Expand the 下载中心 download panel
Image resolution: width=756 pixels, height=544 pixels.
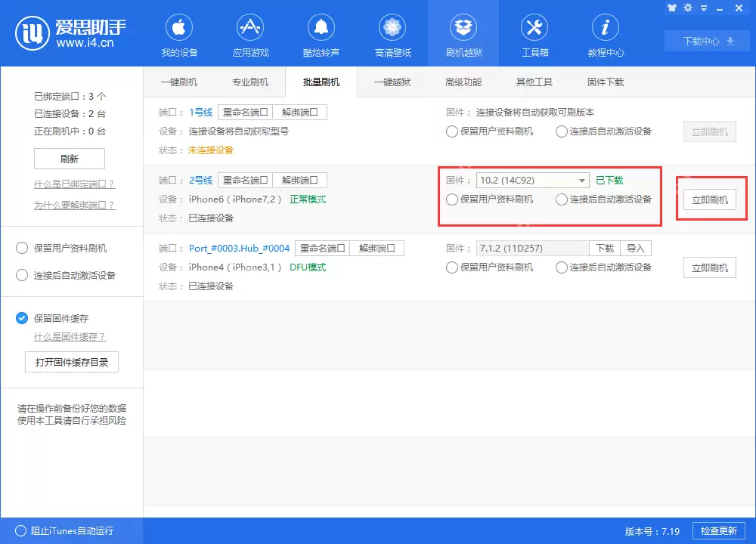coord(706,42)
